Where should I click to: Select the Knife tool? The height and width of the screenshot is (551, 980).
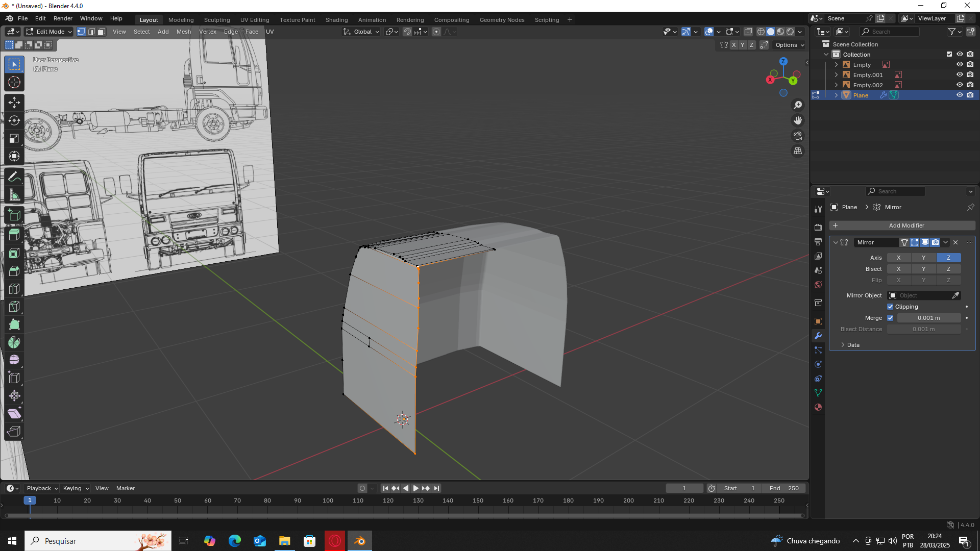[14, 307]
